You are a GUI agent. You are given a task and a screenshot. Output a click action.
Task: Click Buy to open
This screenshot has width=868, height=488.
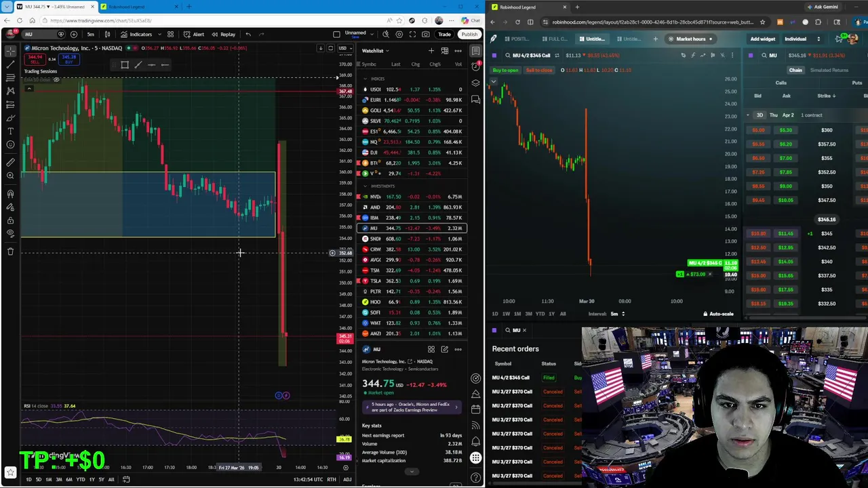coord(506,70)
